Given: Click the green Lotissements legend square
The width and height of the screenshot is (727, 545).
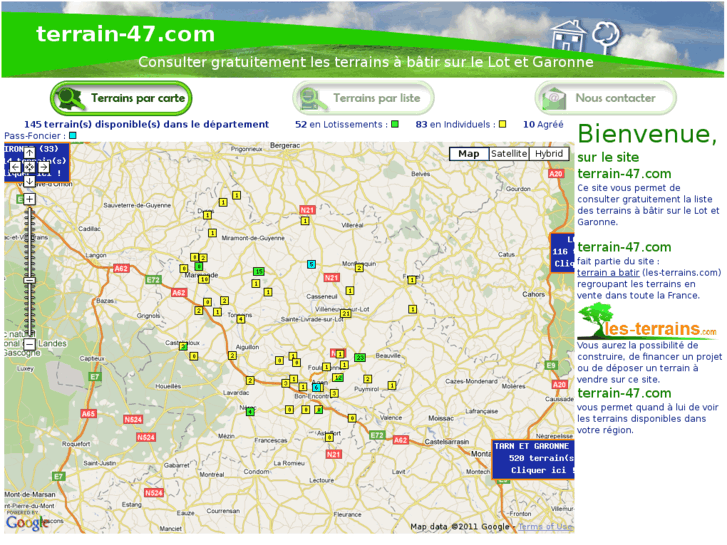Looking at the screenshot, I should pyautogui.click(x=395, y=124).
